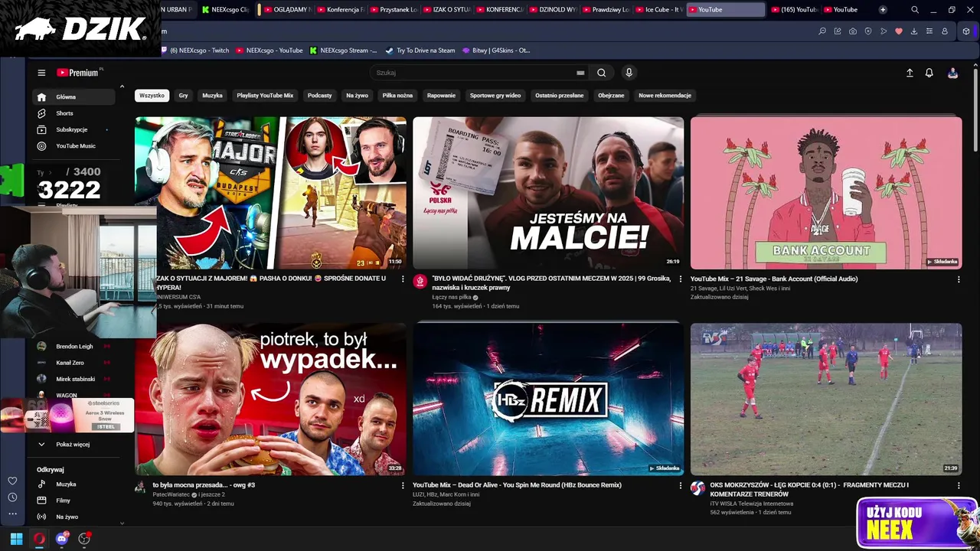Open YouTube notifications bell
The width and height of the screenshot is (980, 551).
click(929, 73)
